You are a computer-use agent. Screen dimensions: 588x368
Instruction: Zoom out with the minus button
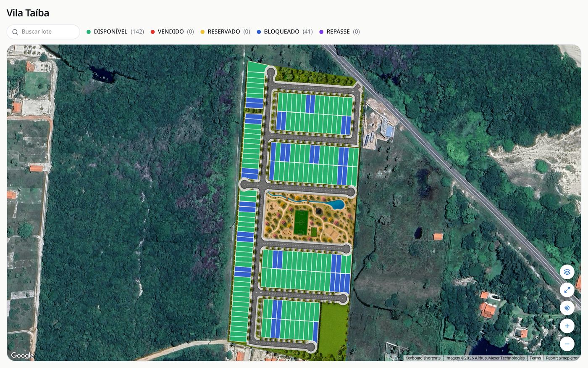coord(567,344)
